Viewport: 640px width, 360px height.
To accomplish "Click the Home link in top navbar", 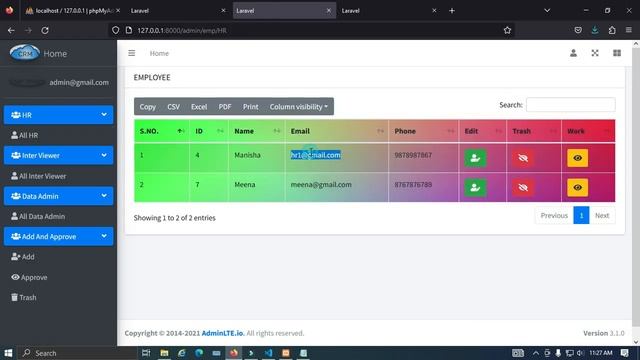I will point(159,53).
